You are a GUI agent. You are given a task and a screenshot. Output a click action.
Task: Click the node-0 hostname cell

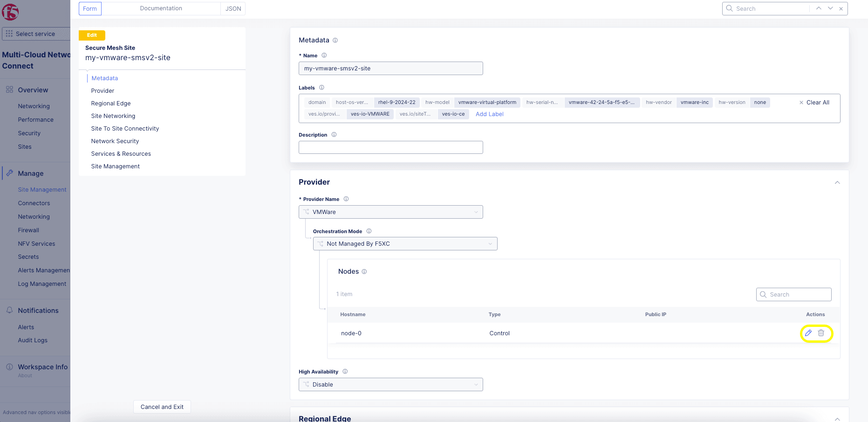pyautogui.click(x=351, y=333)
